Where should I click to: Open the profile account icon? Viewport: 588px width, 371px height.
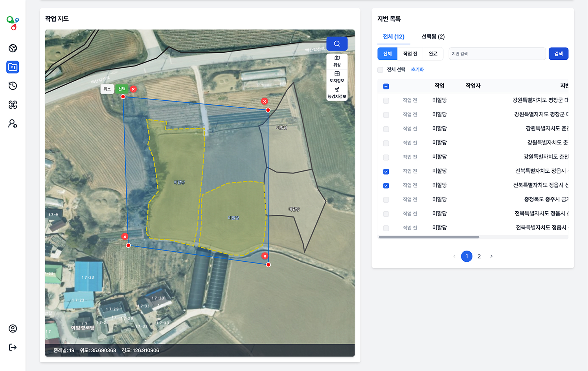[13, 329]
